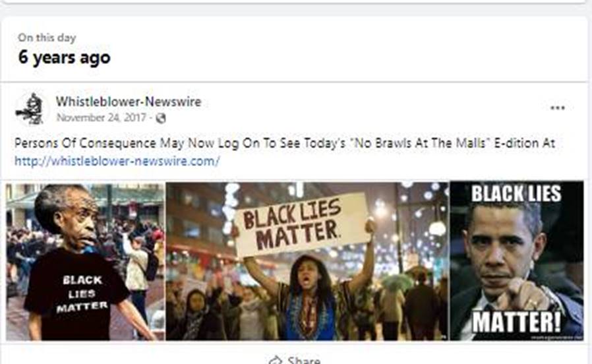Follow the whistleblower-newswire.com link

pos(117,162)
